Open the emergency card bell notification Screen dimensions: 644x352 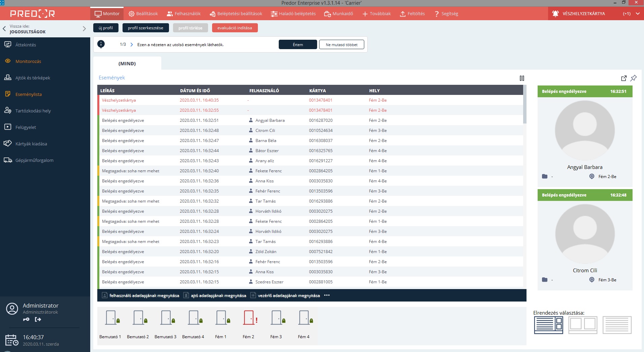tap(555, 14)
